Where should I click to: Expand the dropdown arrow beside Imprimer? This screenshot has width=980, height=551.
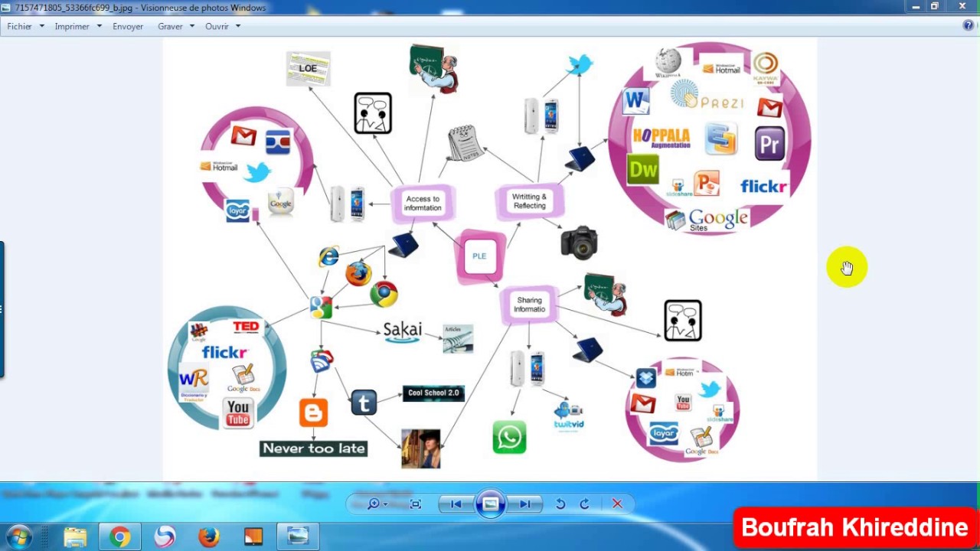tap(99, 26)
